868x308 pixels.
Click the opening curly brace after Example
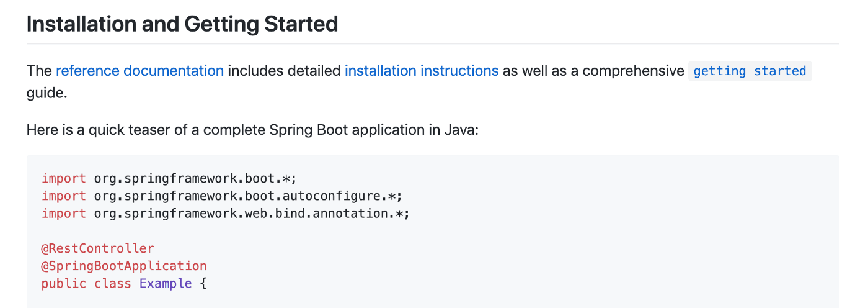203,284
